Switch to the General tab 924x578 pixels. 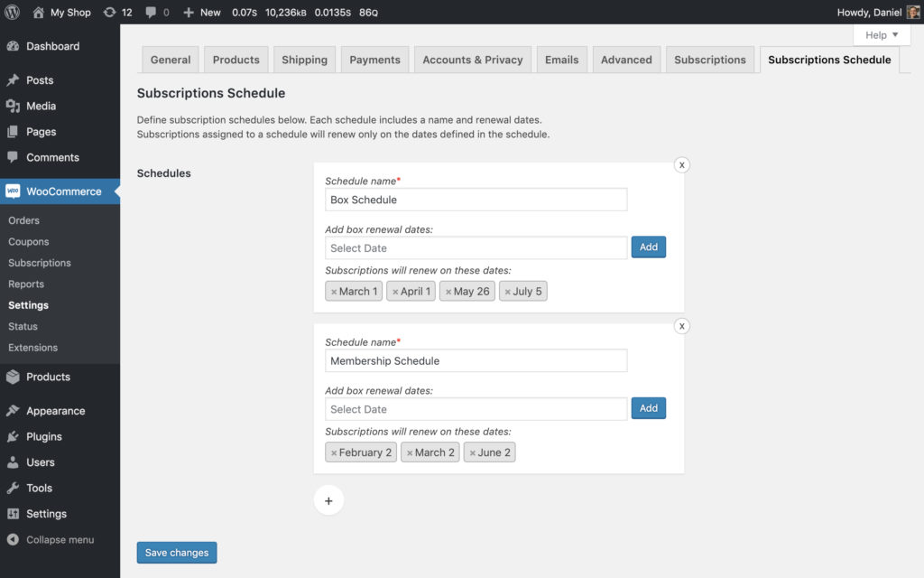171,60
